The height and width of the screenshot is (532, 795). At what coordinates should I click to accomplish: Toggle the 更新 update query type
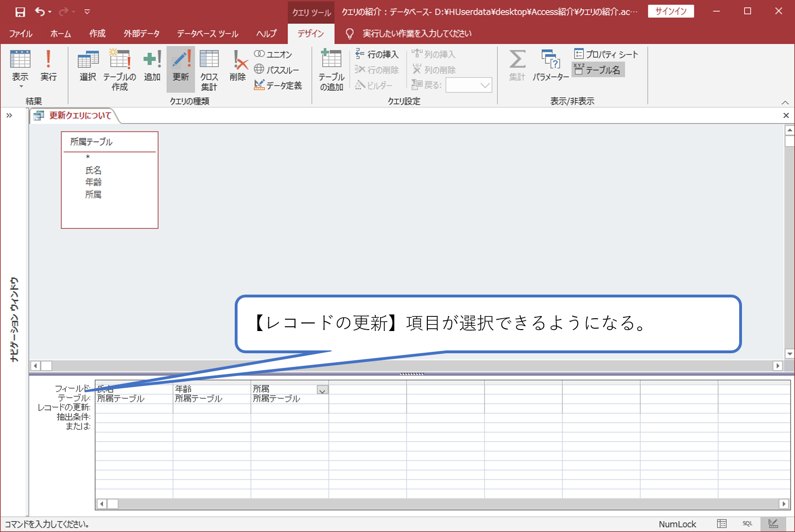tap(181, 69)
